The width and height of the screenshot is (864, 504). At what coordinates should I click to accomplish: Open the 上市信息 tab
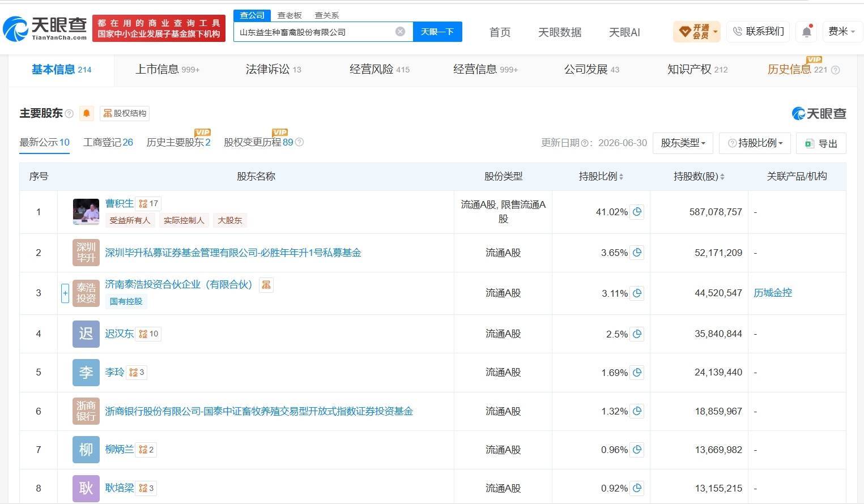click(x=167, y=70)
